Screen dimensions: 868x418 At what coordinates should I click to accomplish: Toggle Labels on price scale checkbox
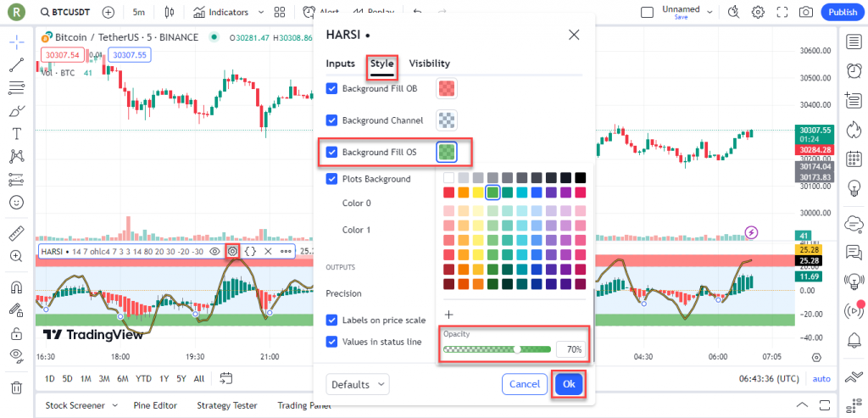[x=332, y=320]
